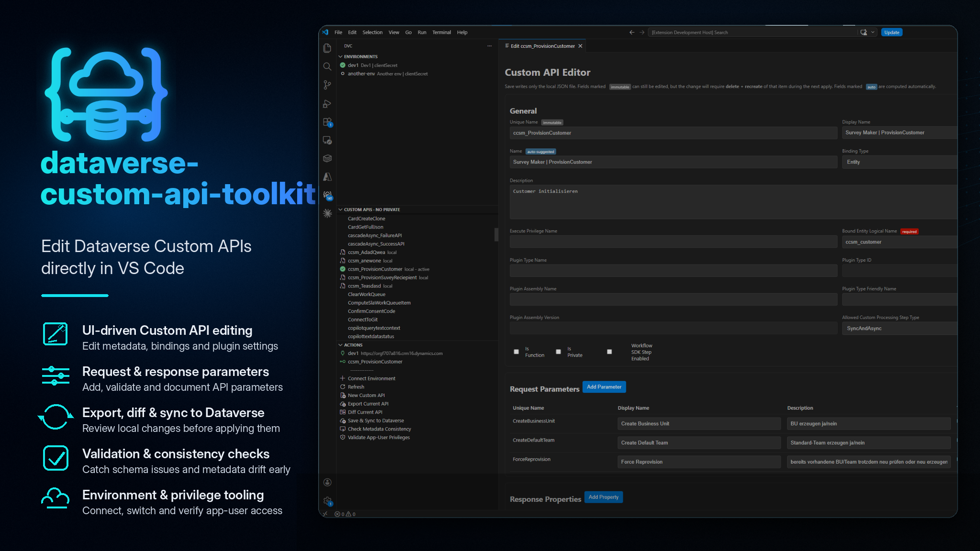Open the Terminal menu

pyautogui.click(x=442, y=33)
